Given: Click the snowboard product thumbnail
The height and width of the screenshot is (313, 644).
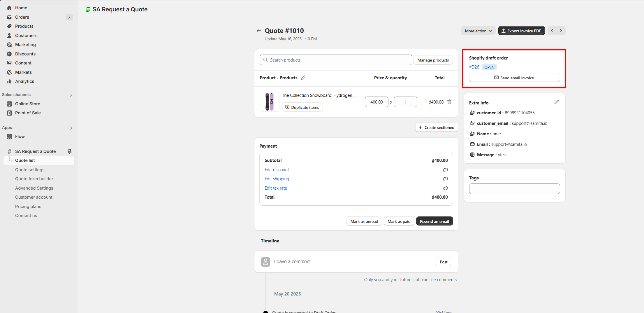Looking at the screenshot, I should click(x=269, y=102).
